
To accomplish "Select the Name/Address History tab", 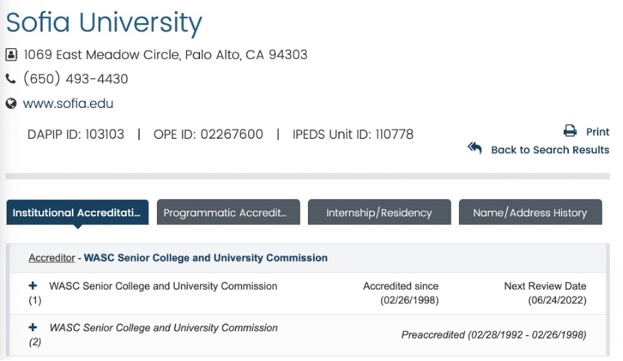I will click(530, 212).
